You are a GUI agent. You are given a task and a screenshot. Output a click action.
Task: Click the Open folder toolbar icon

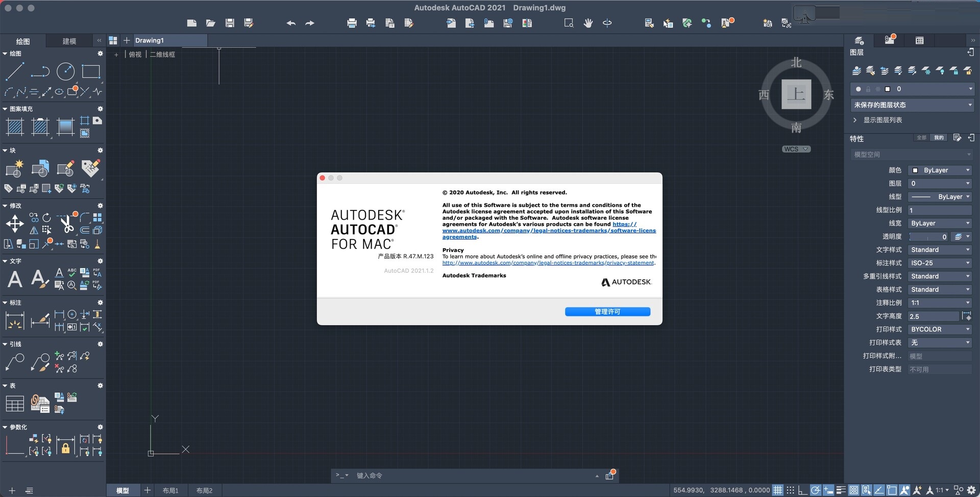point(210,23)
